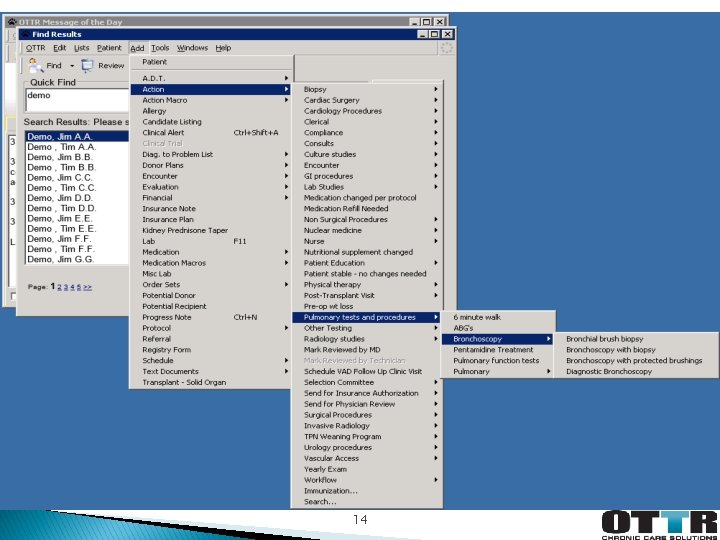
Task: Select Patient stable - no changes needed
Action: point(367,274)
